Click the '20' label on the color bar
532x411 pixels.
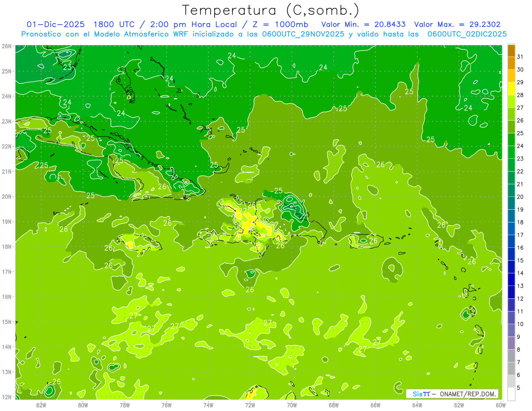pos(520,196)
